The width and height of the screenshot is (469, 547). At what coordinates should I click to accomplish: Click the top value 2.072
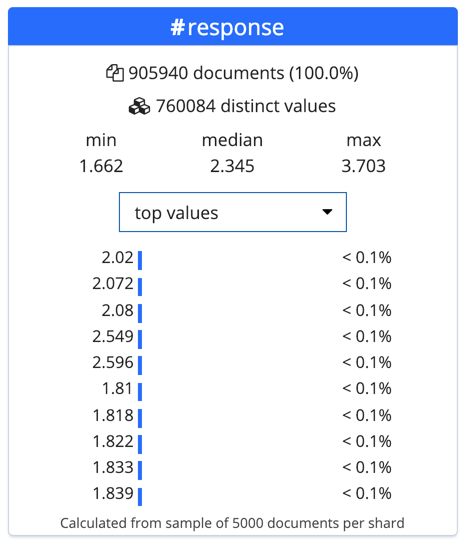(x=113, y=284)
